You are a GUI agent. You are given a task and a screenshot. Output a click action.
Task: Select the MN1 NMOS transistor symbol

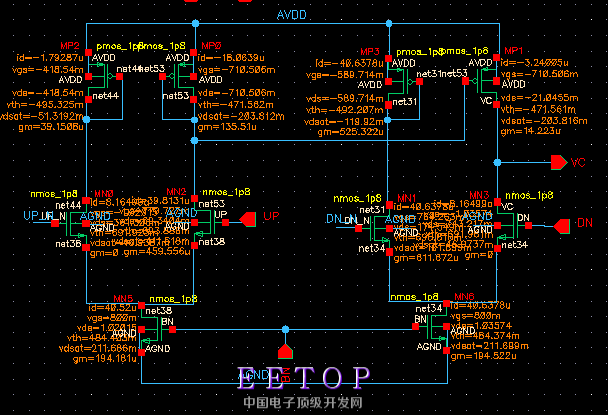374,228
